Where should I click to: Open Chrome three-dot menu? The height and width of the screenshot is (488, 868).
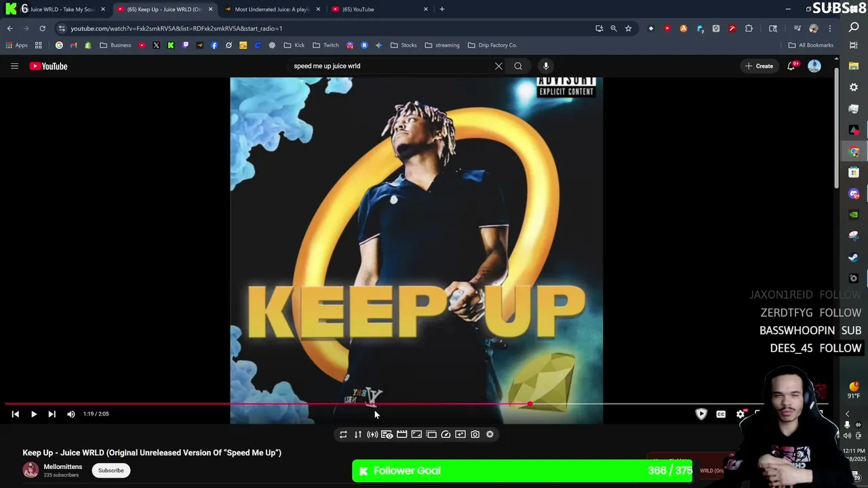[x=829, y=28]
